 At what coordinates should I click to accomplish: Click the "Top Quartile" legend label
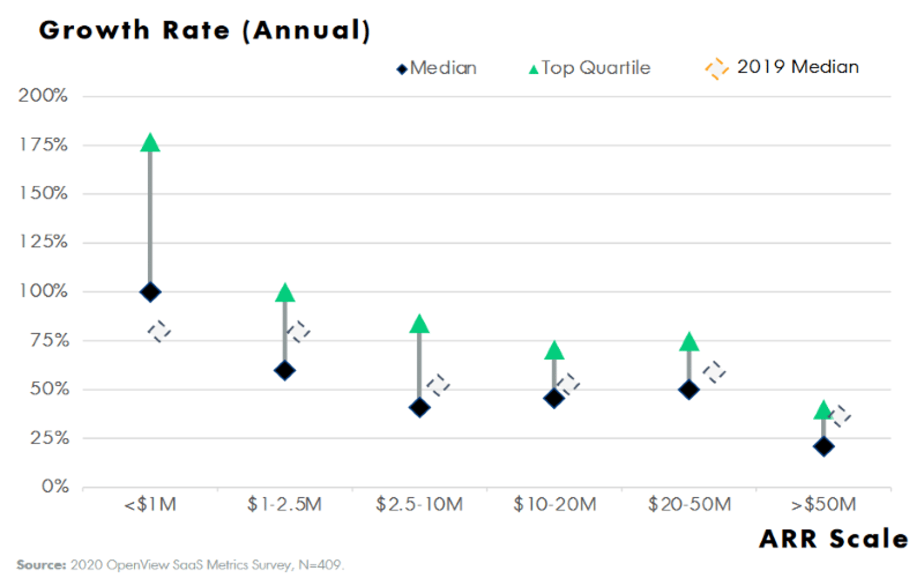(x=596, y=68)
